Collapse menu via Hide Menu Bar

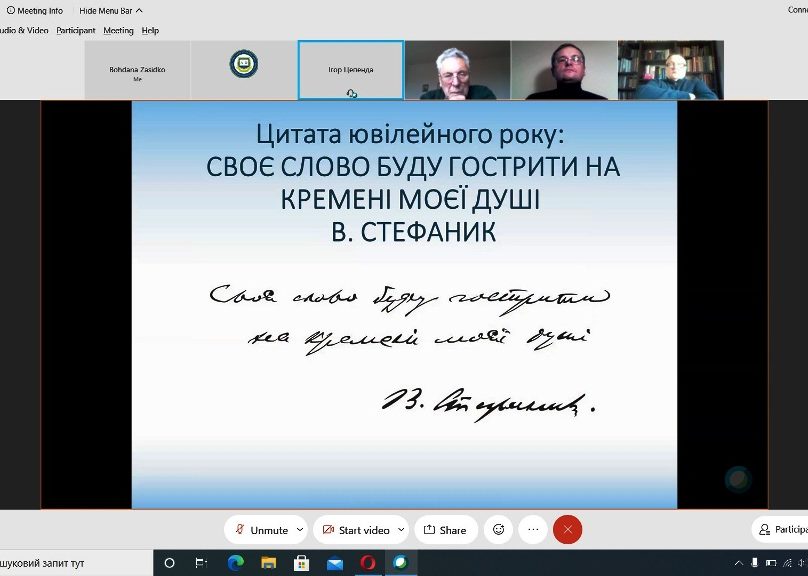[x=111, y=10]
